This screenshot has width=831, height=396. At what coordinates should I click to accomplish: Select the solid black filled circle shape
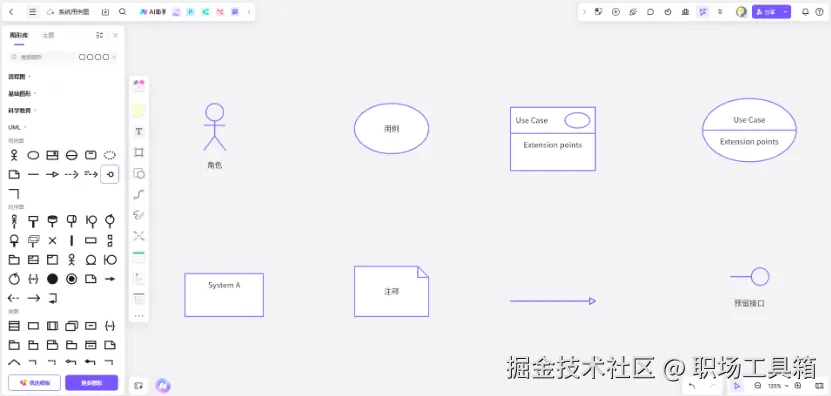click(52, 279)
